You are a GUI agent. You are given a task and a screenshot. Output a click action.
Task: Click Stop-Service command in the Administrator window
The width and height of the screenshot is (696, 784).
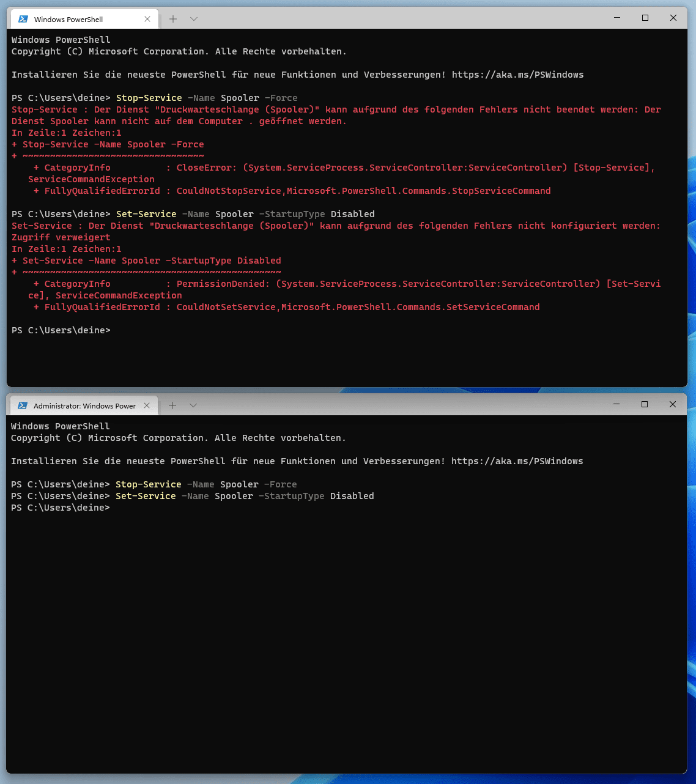point(149,484)
